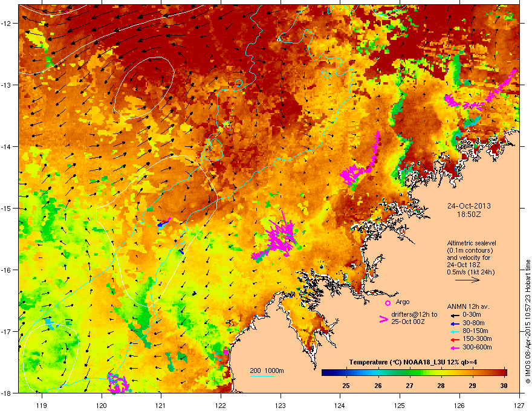The image size is (532, 411).
Task: Click the green 27 region of the colorbar
Action: click(x=409, y=373)
